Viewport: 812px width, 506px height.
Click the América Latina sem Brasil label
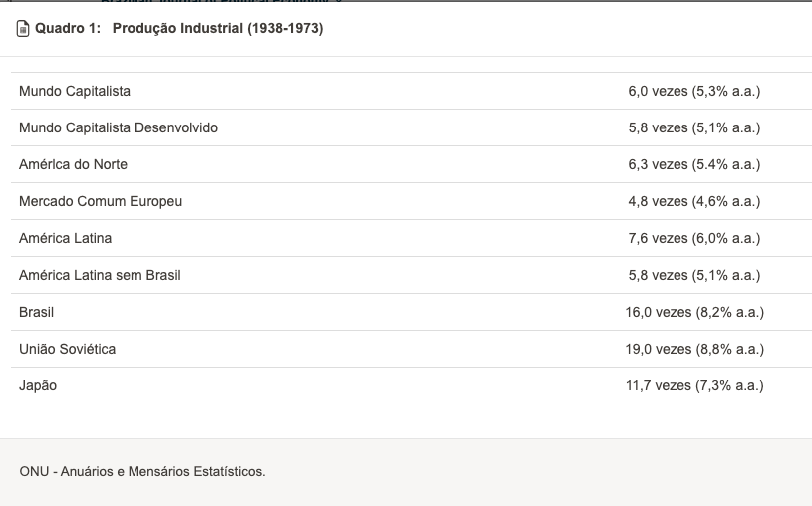[100, 275]
